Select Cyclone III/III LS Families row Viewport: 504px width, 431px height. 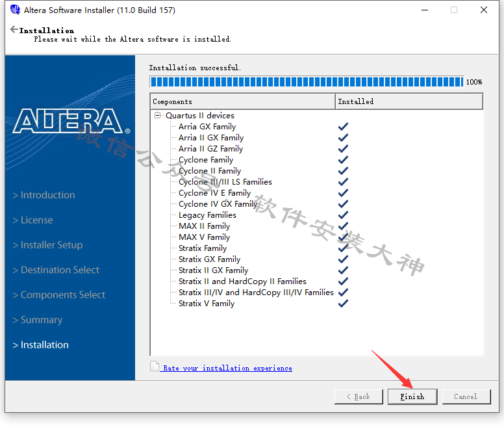225,182
